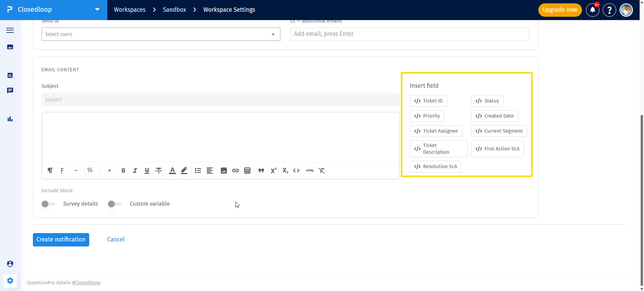Toggle italic formatting
644x291 pixels.
(135, 170)
